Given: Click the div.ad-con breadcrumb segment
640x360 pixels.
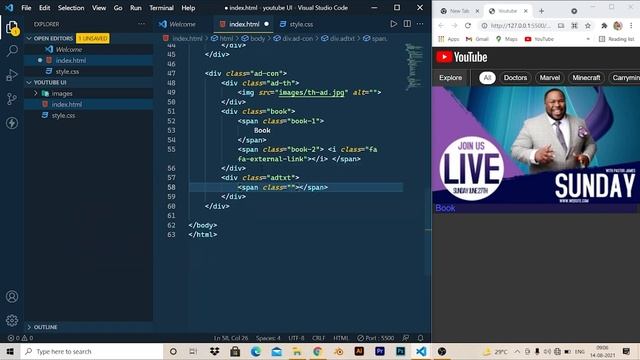Looking at the screenshot, I should click(x=293, y=38).
